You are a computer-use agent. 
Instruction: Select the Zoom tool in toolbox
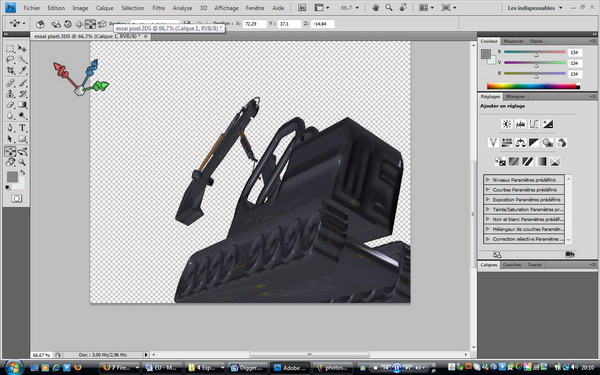tap(23, 162)
